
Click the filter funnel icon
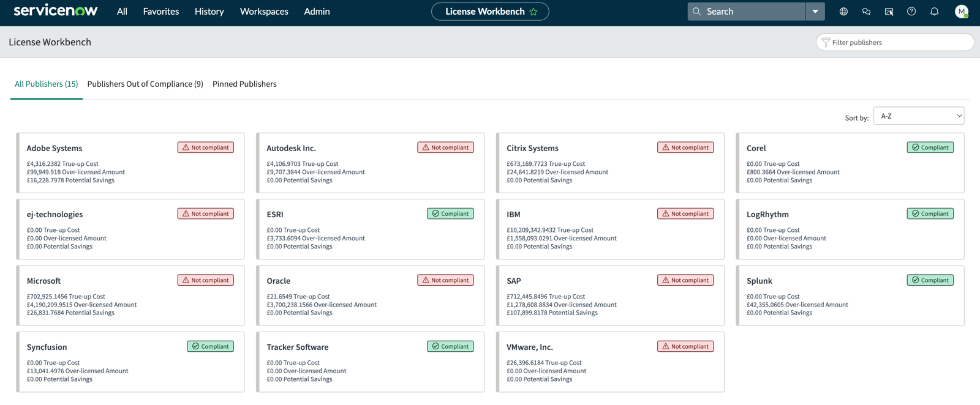point(826,42)
